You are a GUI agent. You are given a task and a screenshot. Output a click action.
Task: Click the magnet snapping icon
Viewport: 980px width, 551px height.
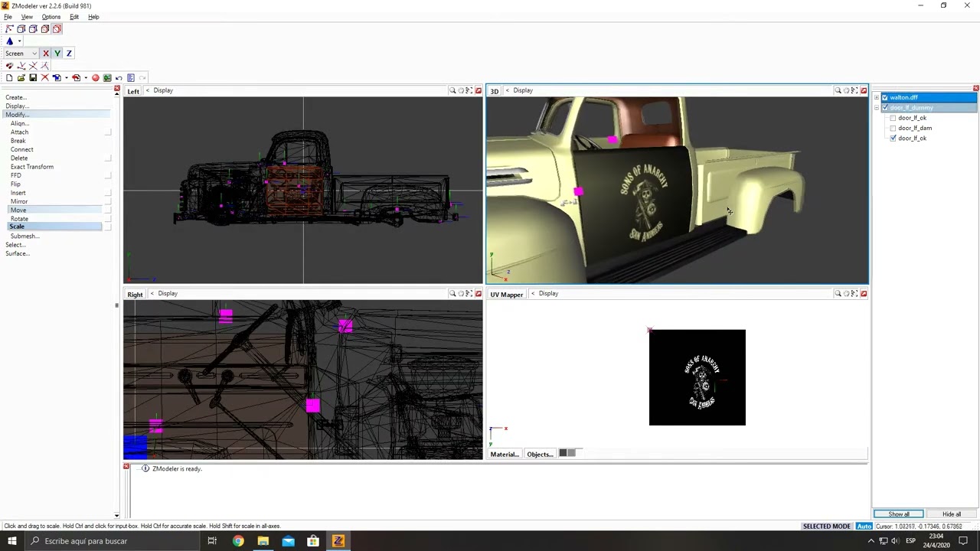[9, 66]
